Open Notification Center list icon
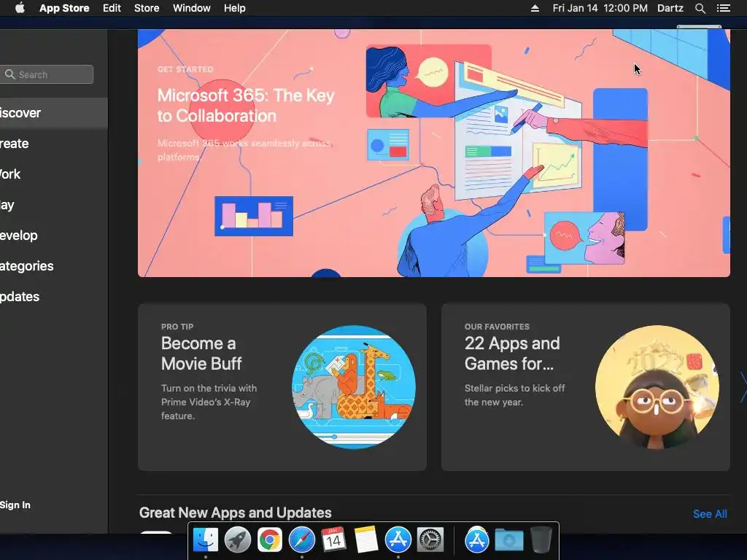The height and width of the screenshot is (560, 747). [x=723, y=8]
